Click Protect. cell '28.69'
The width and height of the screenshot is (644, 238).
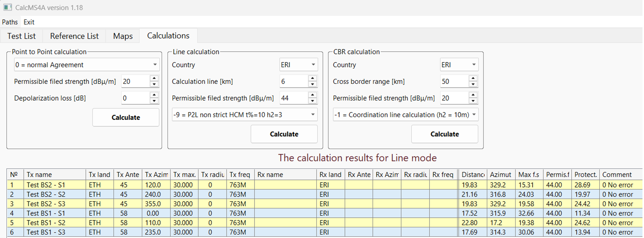[585, 185]
